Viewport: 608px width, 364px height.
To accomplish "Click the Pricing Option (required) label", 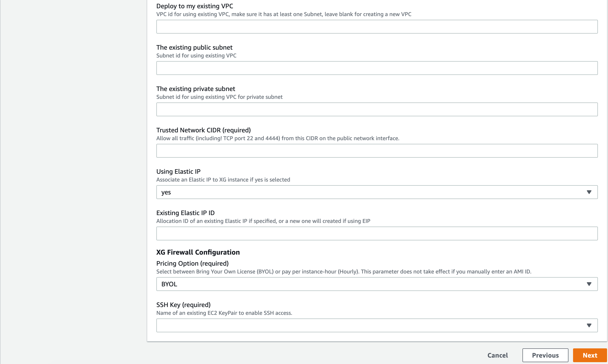I will point(192,263).
